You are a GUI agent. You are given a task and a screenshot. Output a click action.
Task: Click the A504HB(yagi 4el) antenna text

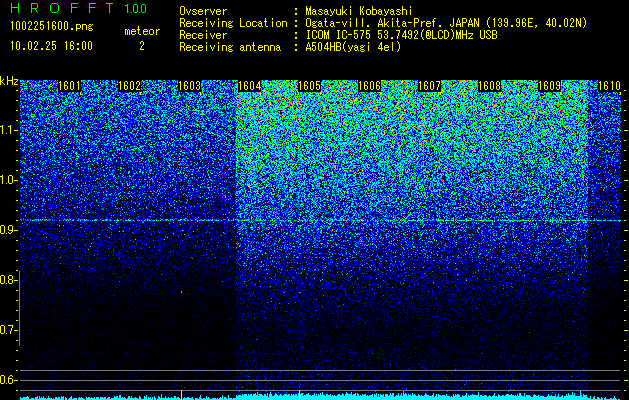353,47
